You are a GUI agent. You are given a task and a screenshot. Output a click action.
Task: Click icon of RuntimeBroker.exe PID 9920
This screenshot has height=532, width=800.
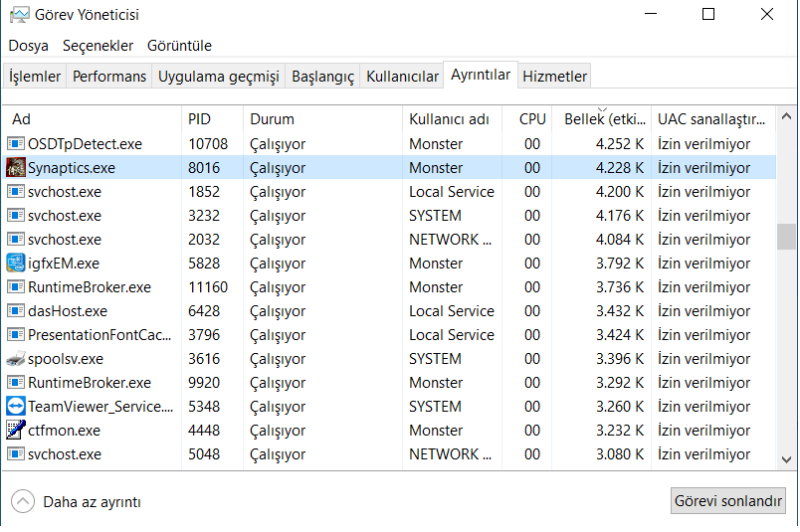(x=16, y=383)
